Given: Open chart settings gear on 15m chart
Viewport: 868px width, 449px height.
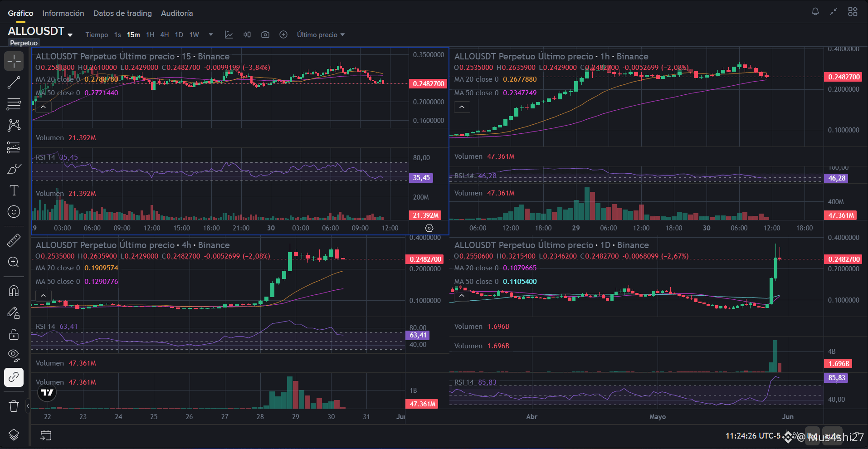Looking at the screenshot, I should click(429, 228).
